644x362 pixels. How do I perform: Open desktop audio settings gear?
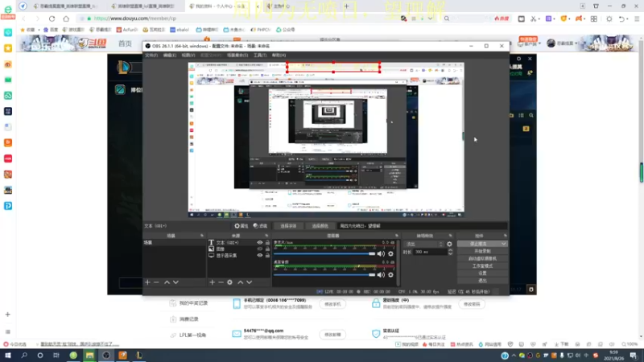point(390,274)
